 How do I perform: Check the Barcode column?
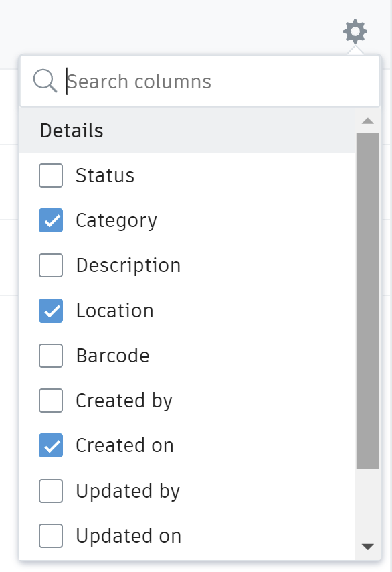coord(51,356)
